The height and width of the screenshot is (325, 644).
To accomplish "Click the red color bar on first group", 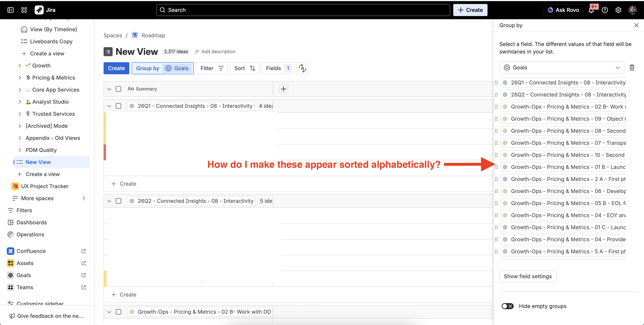I will (x=105, y=152).
